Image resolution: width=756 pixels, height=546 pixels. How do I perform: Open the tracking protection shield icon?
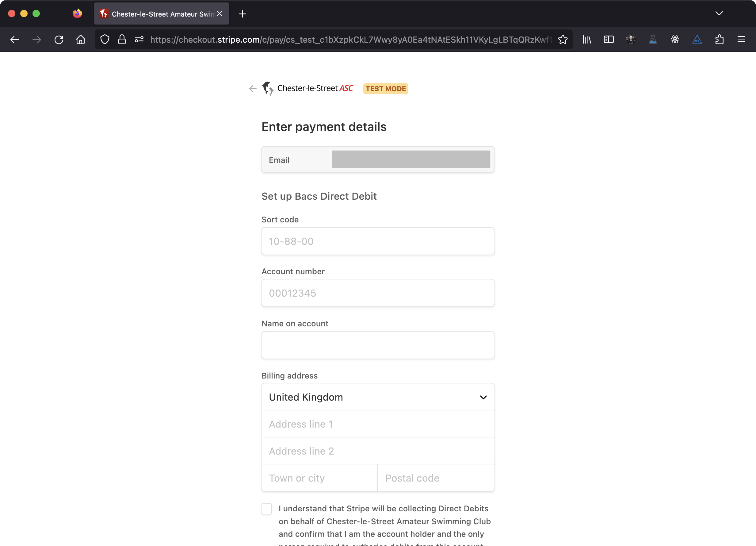[x=105, y=40]
